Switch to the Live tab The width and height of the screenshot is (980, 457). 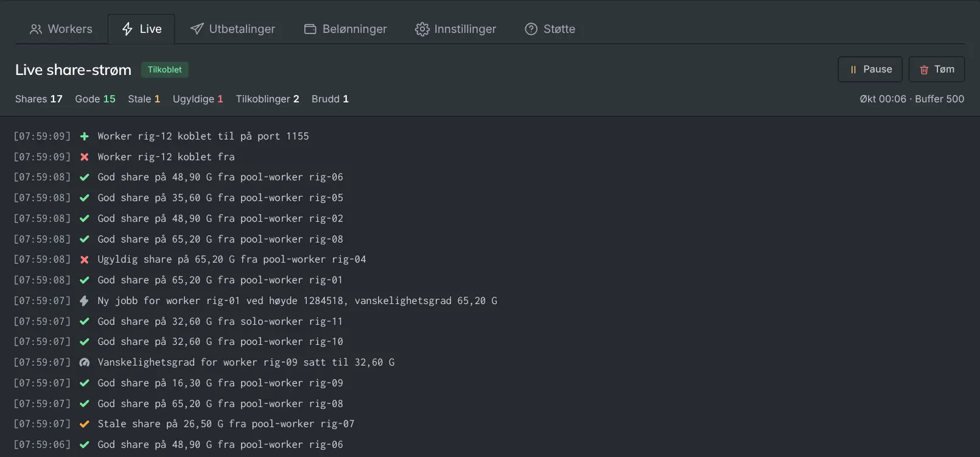(x=141, y=29)
